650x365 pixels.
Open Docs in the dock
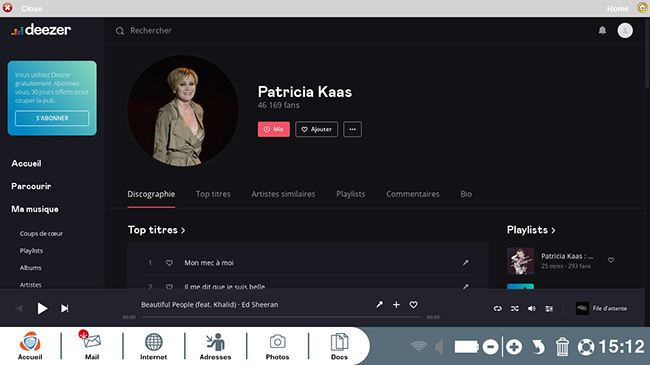[x=339, y=346]
